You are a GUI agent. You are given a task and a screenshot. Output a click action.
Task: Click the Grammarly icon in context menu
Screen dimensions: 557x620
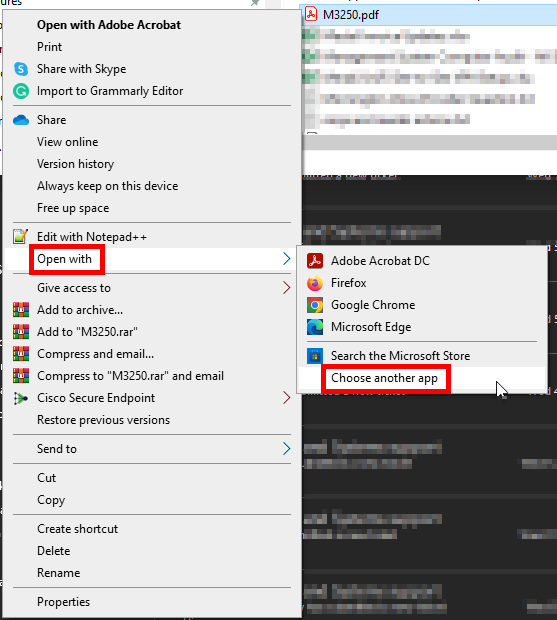click(x=21, y=91)
